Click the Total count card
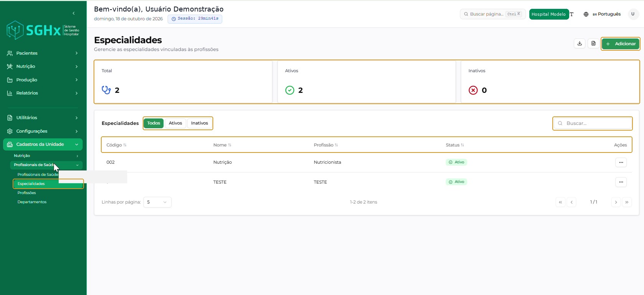The image size is (644, 295). (x=183, y=82)
